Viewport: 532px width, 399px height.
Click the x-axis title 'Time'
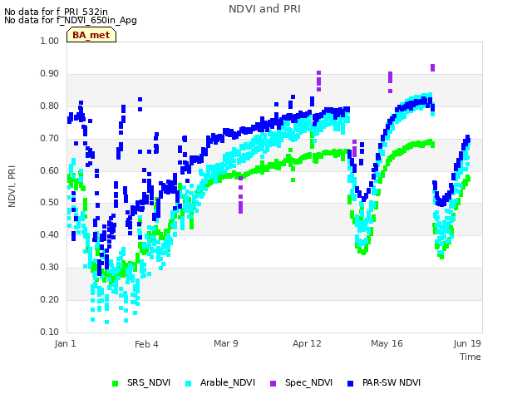[x=470, y=357]
